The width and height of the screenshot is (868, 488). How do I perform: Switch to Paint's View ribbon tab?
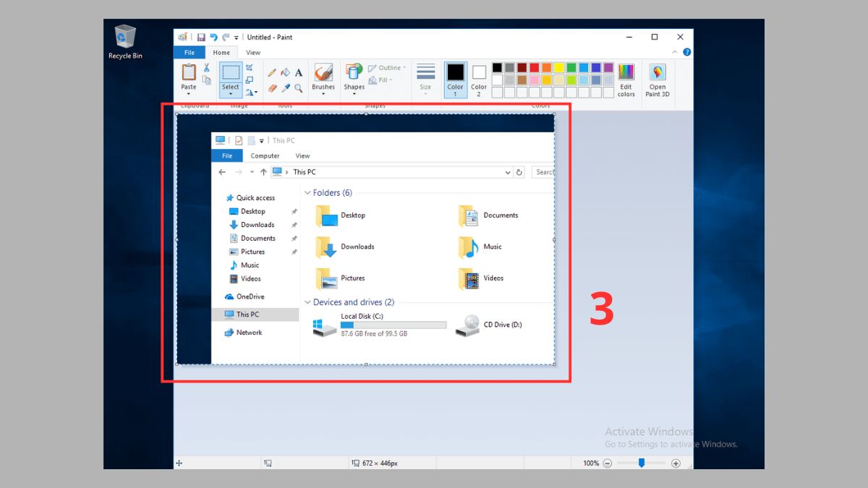(253, 53)
